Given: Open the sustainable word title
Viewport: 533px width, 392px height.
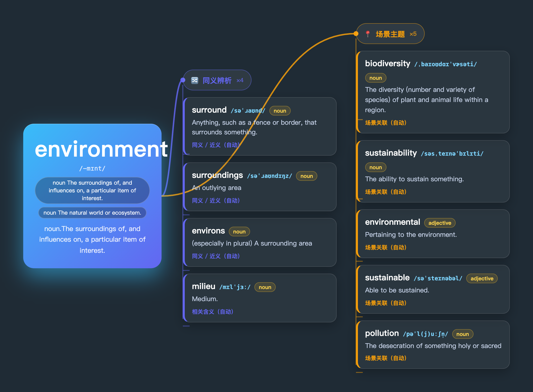Looking at the screenshot, I should coord(387,277).
